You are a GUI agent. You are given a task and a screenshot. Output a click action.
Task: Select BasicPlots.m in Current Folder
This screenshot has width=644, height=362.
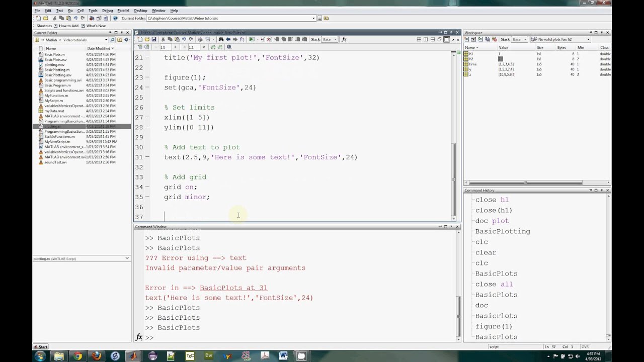54,54
